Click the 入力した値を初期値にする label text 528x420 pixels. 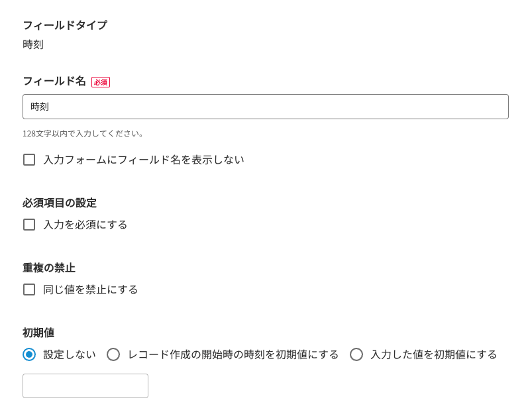(434, 354)
